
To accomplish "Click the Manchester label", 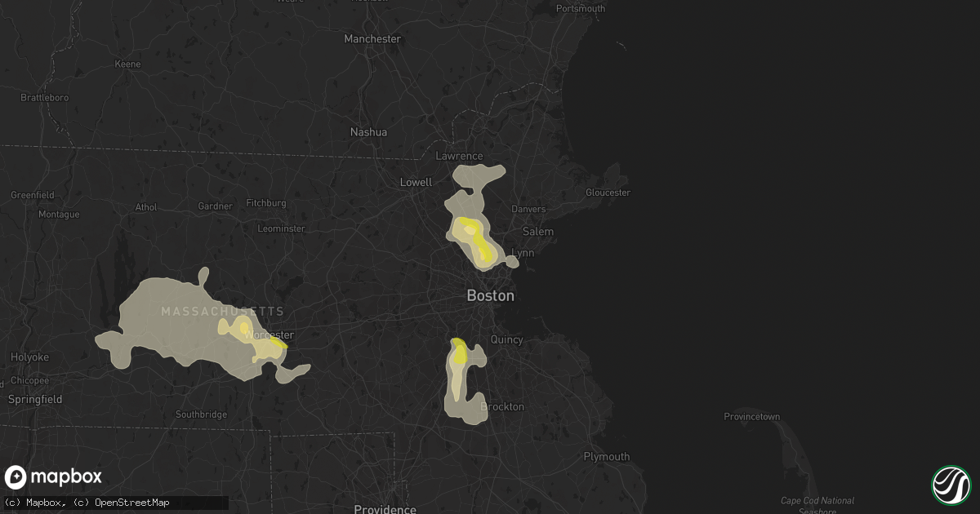I will click(372, 38).
